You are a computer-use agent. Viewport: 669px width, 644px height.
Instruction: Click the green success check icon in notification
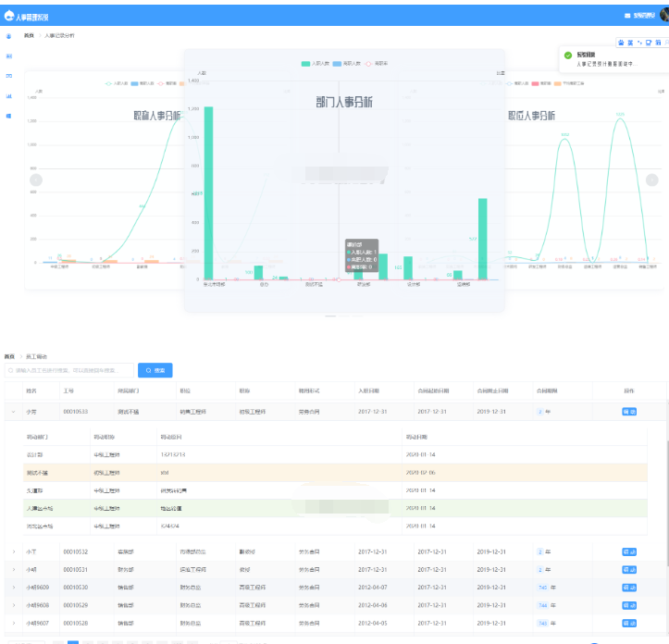click(x=568, y=55)
